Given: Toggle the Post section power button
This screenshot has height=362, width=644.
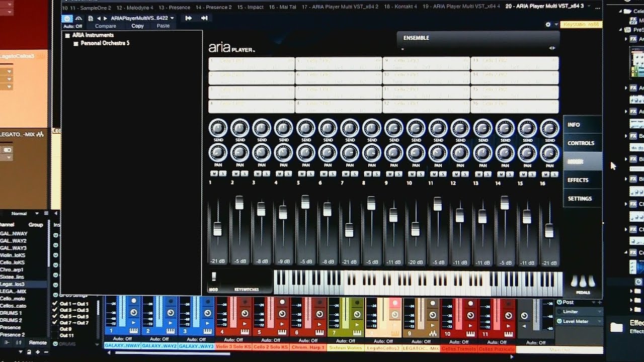Looking at the screenshot, I should (x=559, y=302).
